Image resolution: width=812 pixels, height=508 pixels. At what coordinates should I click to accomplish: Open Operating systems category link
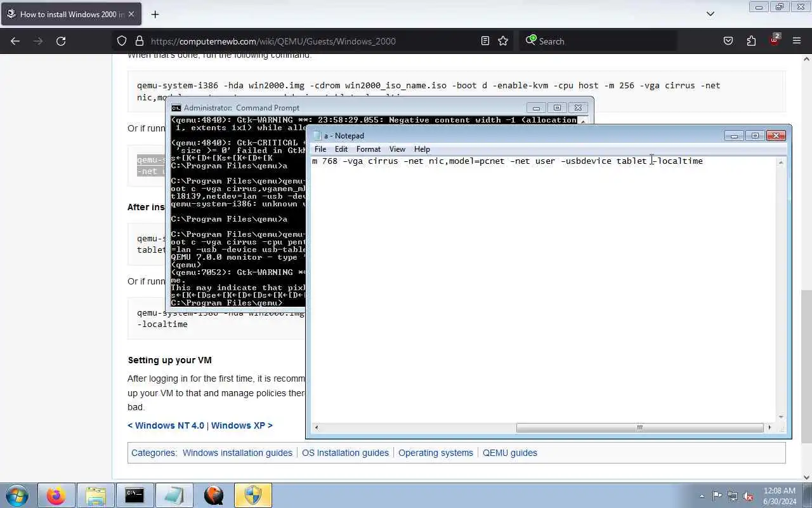(436, 453)
